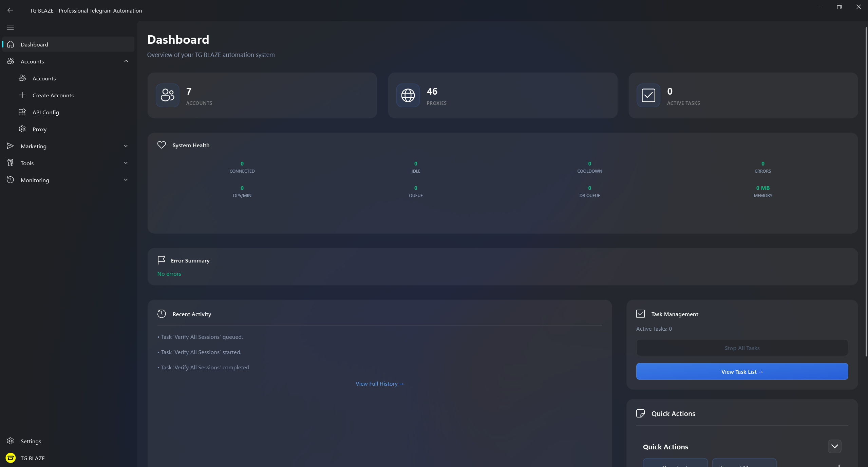
Task: Click the 0 Active Tasks stat card
Action: point(743,95)
